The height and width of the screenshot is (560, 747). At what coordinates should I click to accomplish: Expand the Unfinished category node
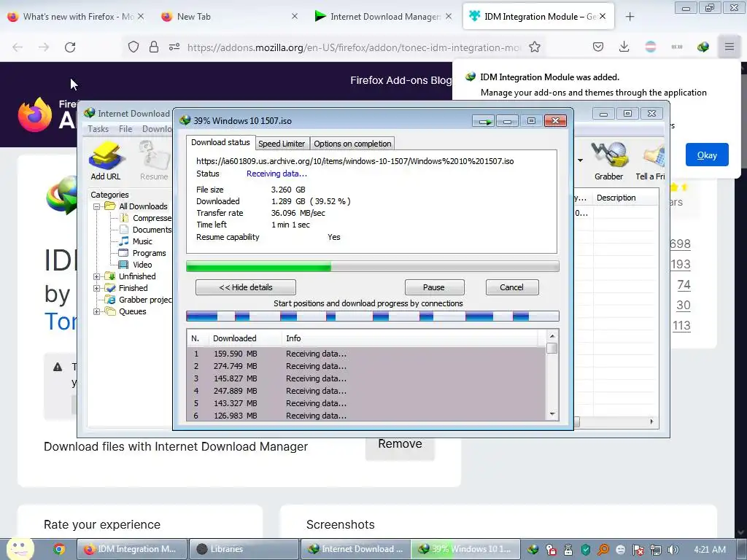click(x=97, y=276)
